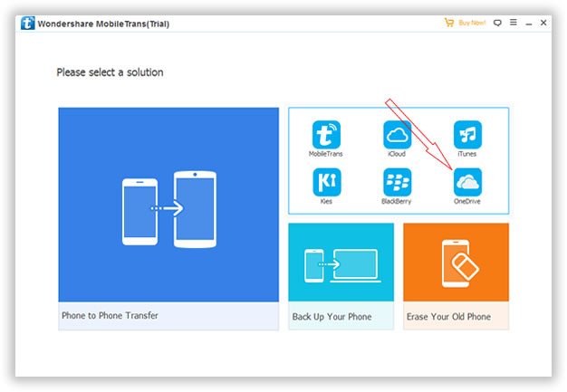
Task: Close the MobileTrans window
Action: pos(543,23)
